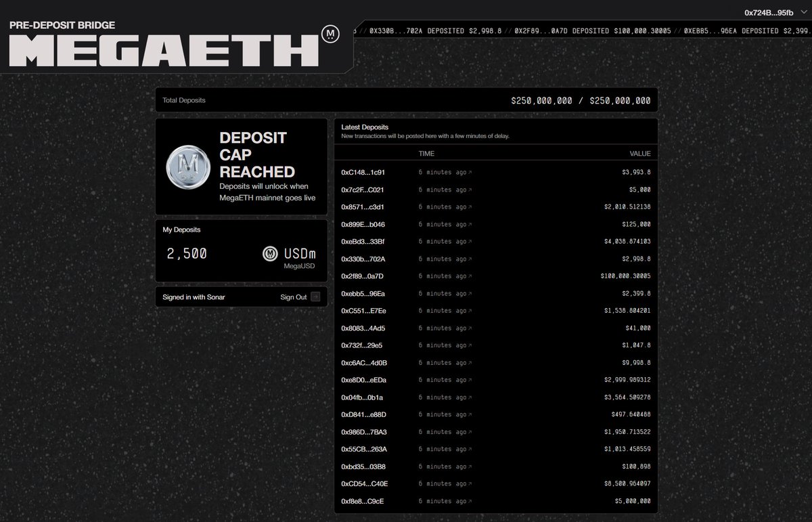The image size is (812, 522).
Task: Open the external link arrow for 0x55CB...263A
Action: [x=470, y=448]
